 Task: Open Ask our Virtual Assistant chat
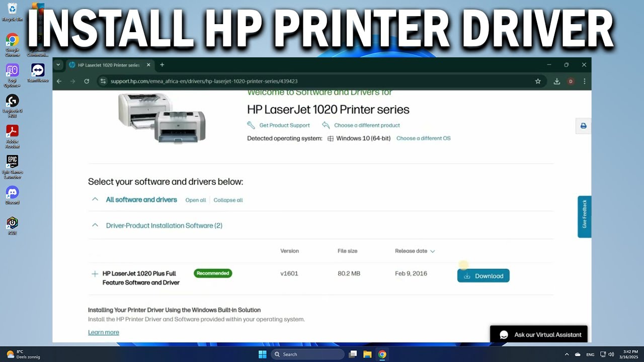[539, 334]
